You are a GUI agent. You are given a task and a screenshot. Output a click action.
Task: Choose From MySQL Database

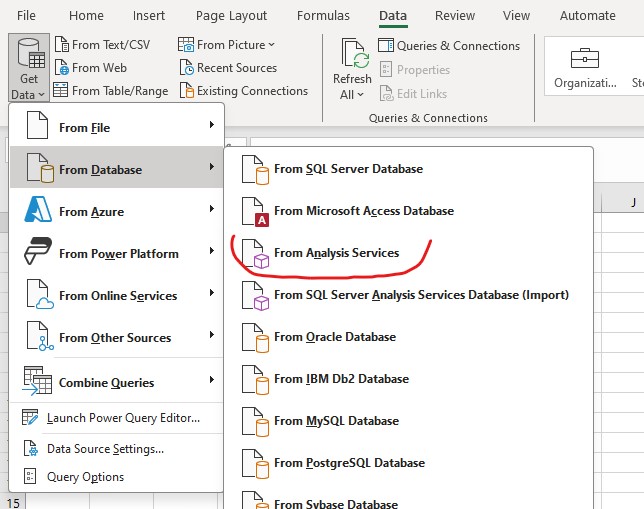409,421
